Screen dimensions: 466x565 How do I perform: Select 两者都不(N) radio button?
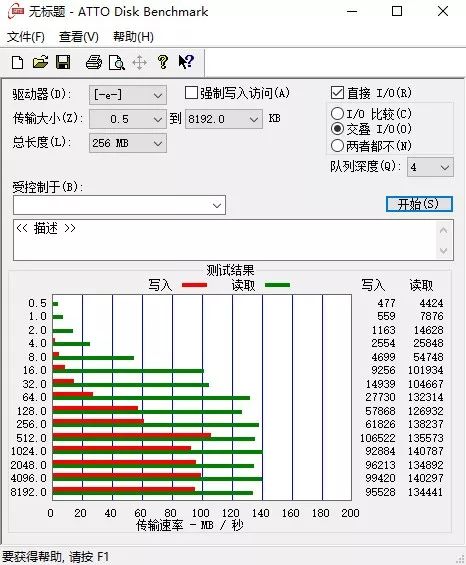click(x=337, y=145)
